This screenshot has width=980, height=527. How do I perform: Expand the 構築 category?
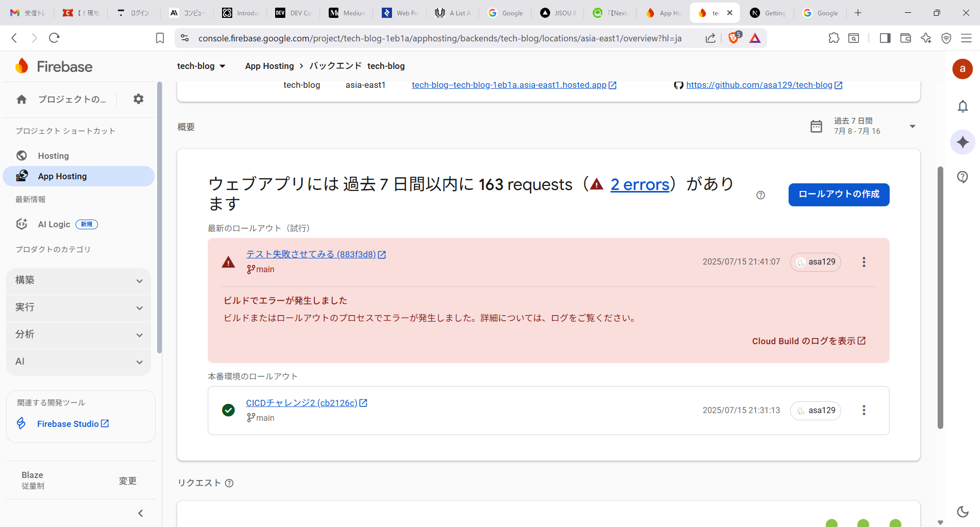pyautogui.click(x=79, y=280)
